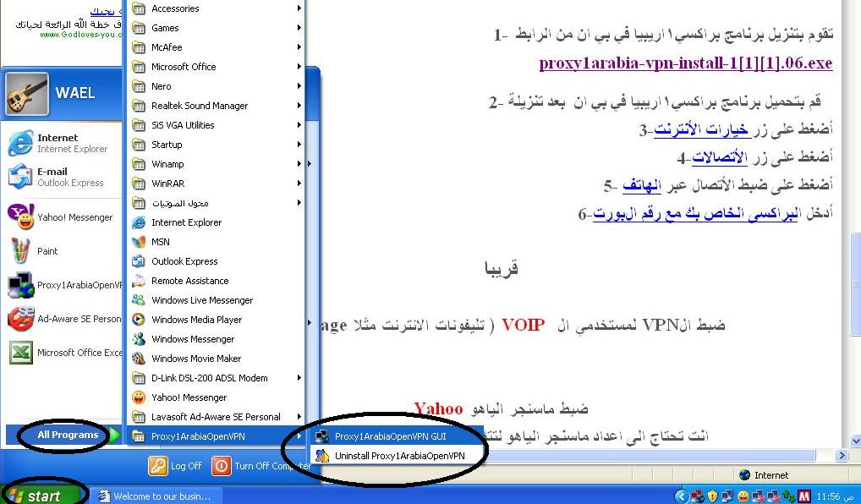Expand the Accessories submenu arrow
Screen dimensions: 861x504
pyautogui.click(x=299, y=8)
